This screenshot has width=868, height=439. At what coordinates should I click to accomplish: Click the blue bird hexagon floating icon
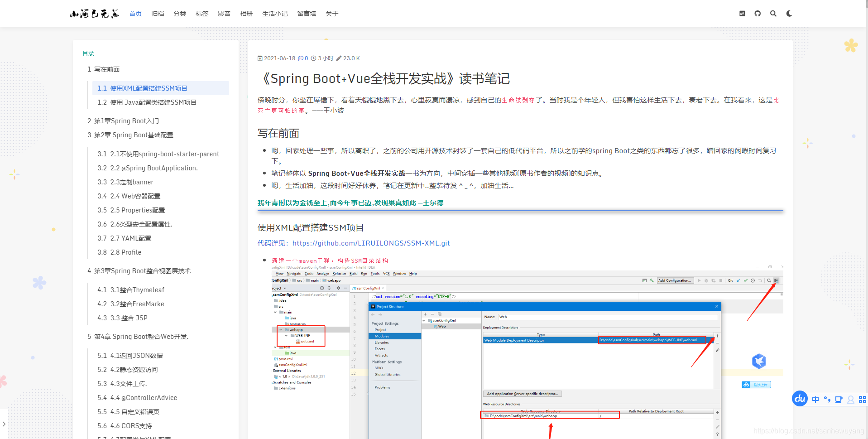(759, 361)
